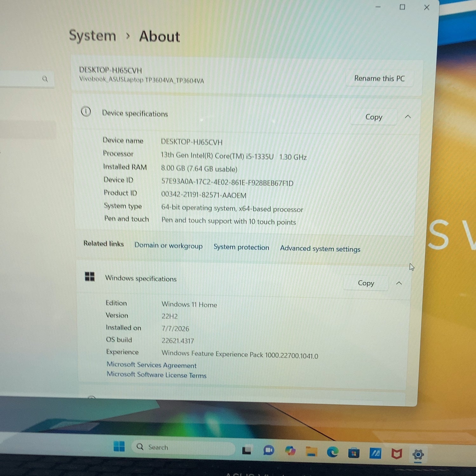The height and width of the screenshot is (476, 476).
Task: Launch Microsoft Edge from the taskbar
Action: [333, 452]
